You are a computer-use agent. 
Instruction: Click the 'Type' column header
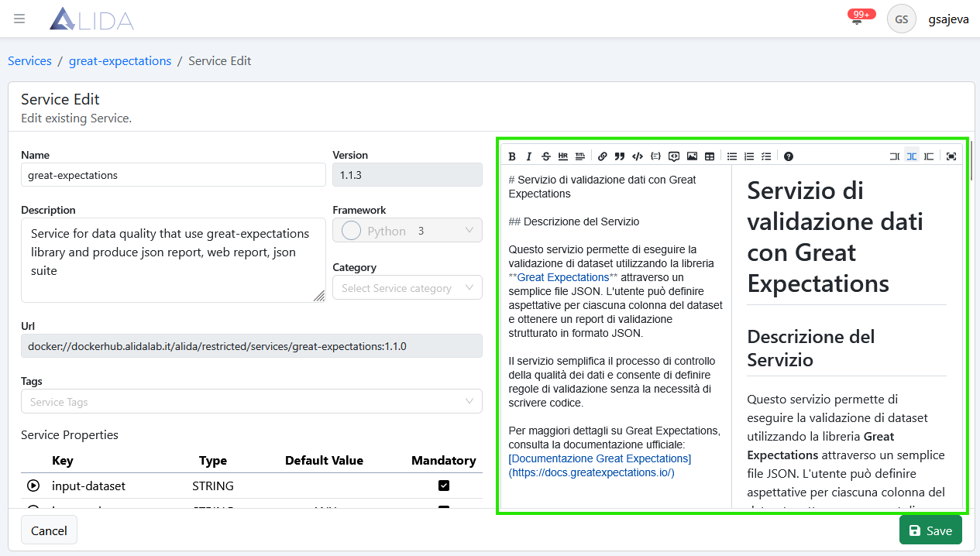(x=213, y=460)
